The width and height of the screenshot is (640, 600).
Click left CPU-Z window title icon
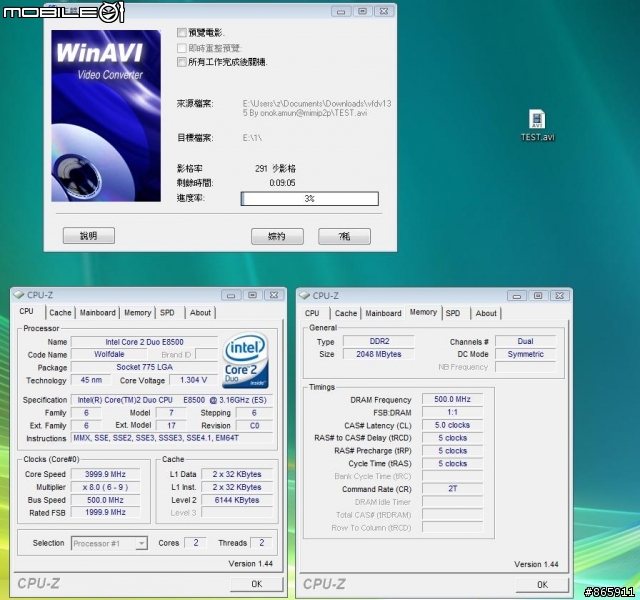19,295
